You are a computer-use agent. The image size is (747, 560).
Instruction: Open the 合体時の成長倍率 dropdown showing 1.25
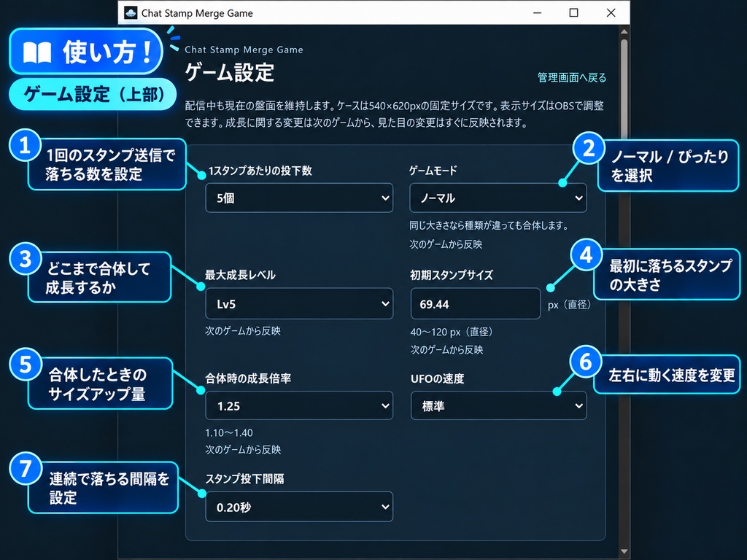299,405
